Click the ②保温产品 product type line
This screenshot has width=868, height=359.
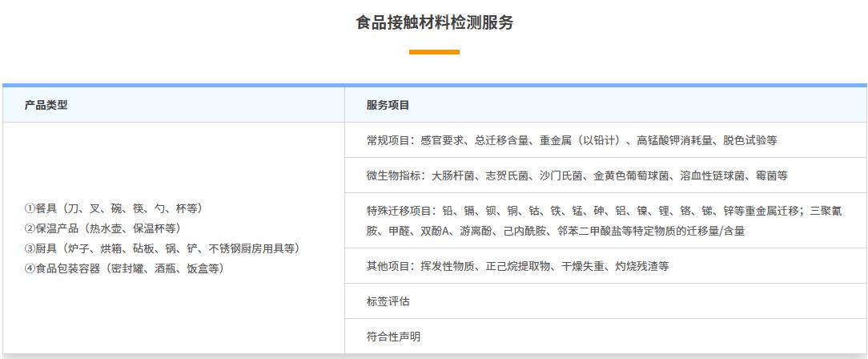105,228
